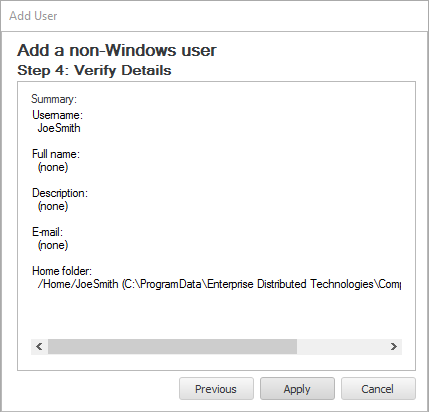Cancel the Add User wizard
429x412 pixels.
pos(378,389)
